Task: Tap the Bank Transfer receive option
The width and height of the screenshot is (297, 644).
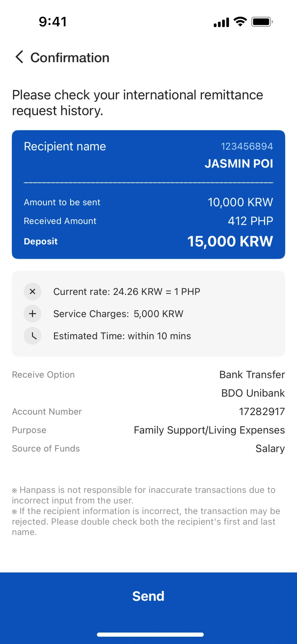Action: (x=252, y=374)
